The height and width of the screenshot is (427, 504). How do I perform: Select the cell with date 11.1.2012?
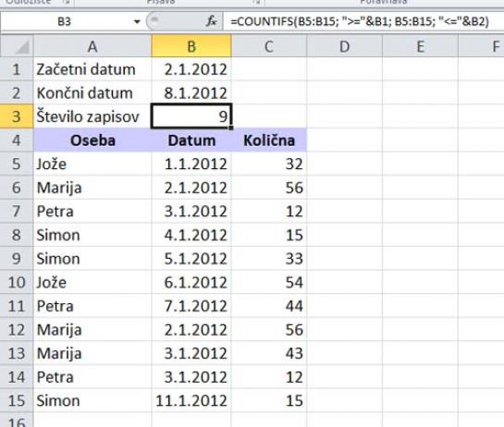(191, 400)
